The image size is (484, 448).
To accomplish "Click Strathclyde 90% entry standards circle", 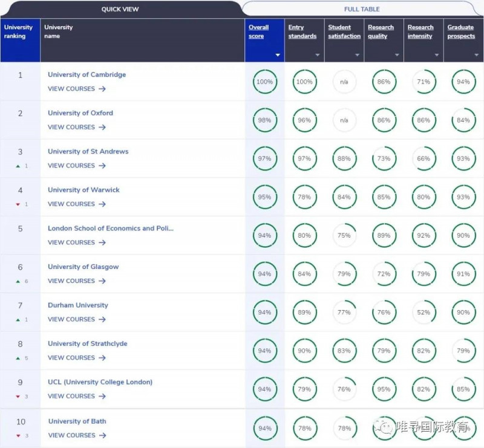I will click(304, 351).
